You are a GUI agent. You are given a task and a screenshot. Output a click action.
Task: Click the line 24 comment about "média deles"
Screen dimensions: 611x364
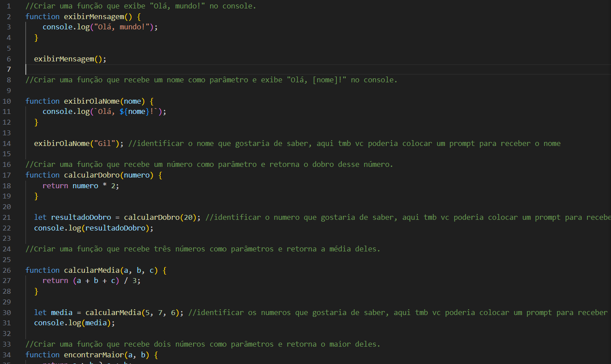203,249
